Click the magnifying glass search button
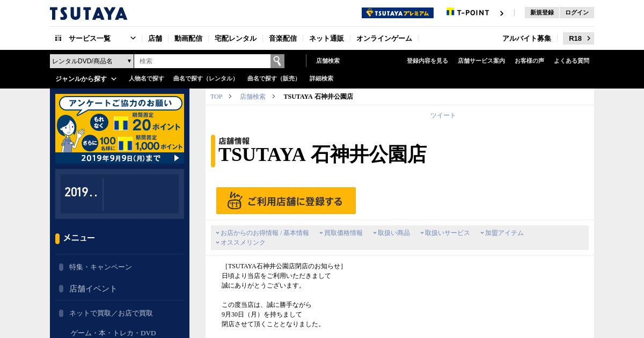Image resolution: width=644 pixels, height=338 pixels. (277, 61)
